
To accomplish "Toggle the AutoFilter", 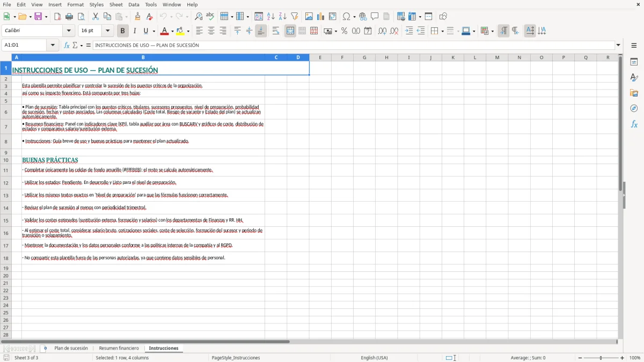I will [x=295, y=17].
